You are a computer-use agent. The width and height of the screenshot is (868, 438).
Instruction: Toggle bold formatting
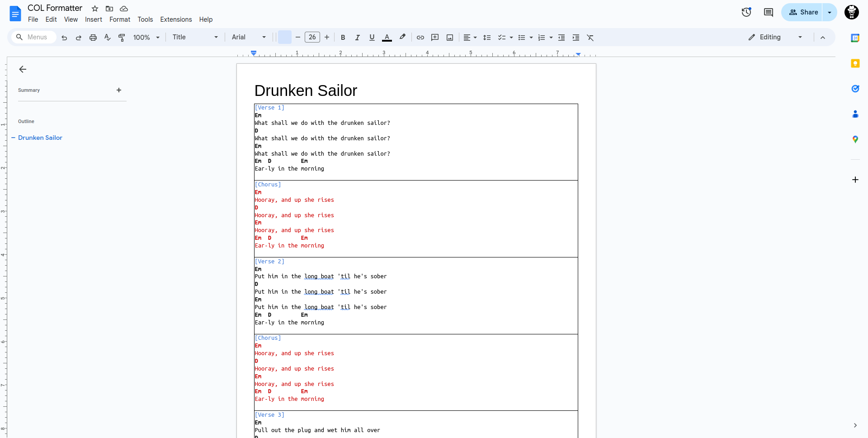coord(343,38)
